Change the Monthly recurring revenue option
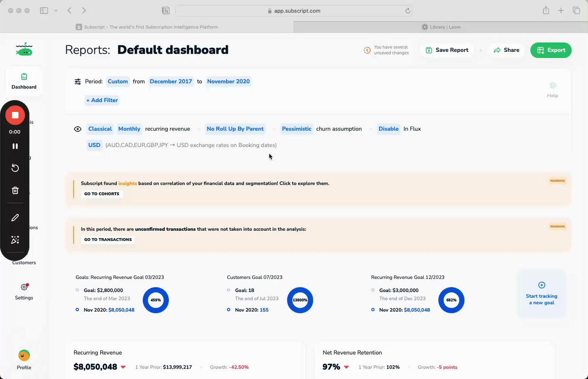The width and height of the screenshot is (588, 379). [x=129, y=129]
